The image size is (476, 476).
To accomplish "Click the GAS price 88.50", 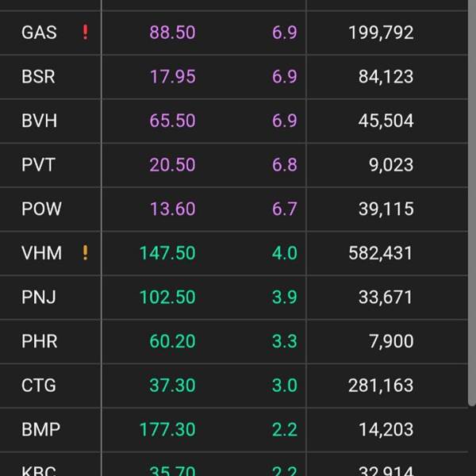I will (x=172, y=33).
